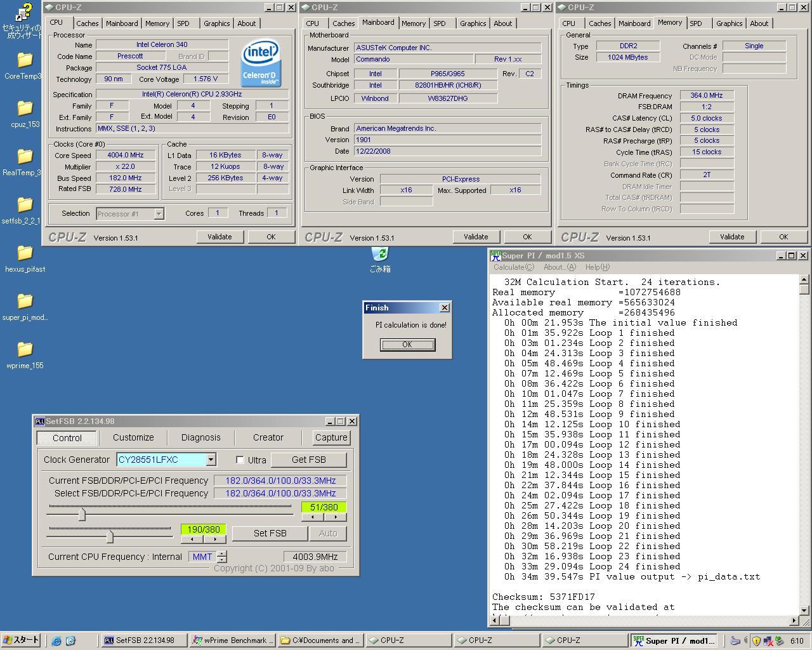Open the Help menu in Super PI
812x650 pixels.
tap(597, 267)
